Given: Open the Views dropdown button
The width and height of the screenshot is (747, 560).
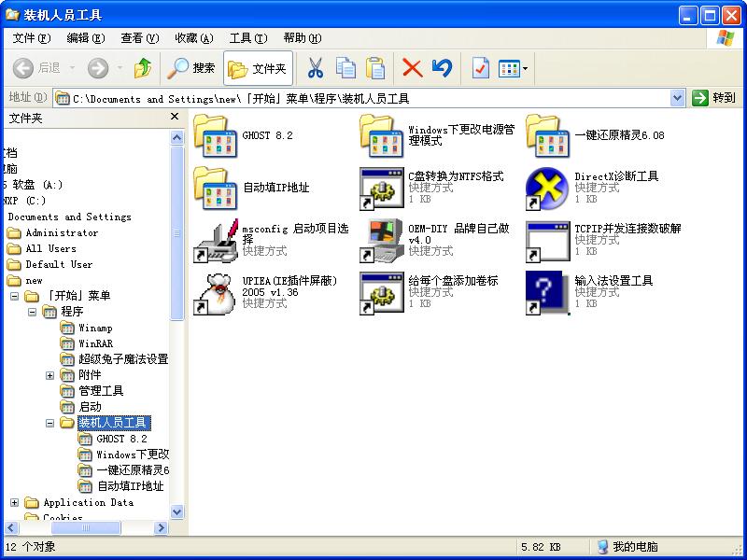Looking at the screenshot, I should 513,68.
